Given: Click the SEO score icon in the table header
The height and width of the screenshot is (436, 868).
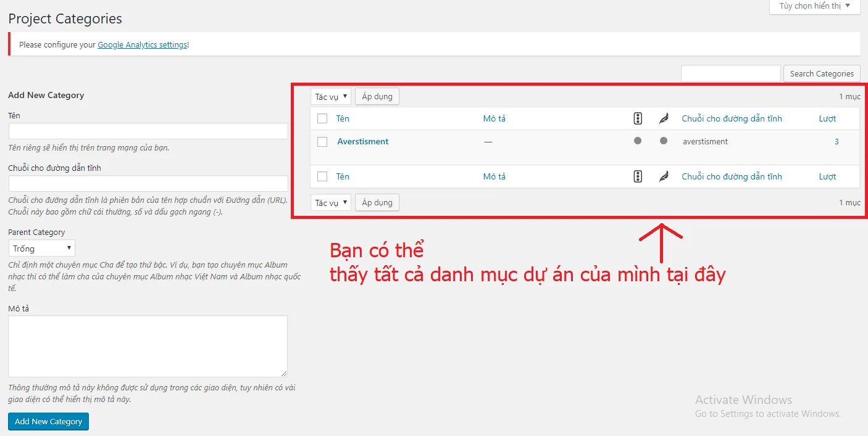Looking at the screenshot, I should pyautogui.click(x=638, y=118).
